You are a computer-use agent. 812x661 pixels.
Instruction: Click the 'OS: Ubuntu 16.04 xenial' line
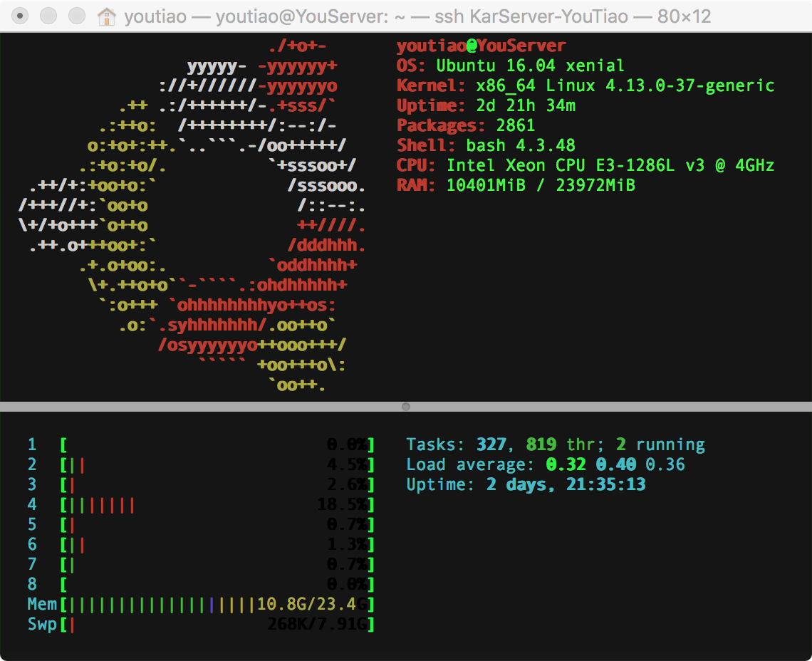click(511, 66)
